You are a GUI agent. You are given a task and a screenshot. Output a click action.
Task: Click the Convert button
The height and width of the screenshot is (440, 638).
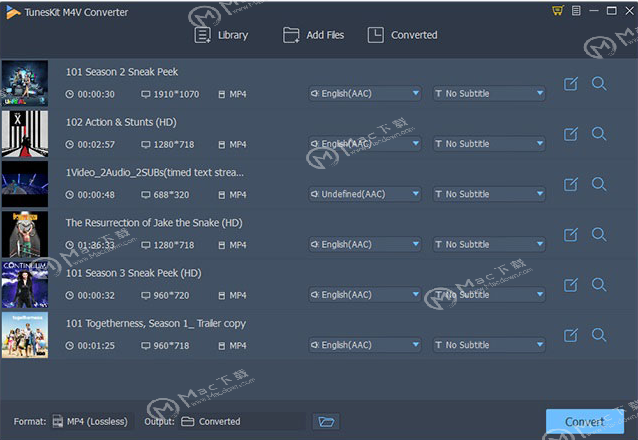(585, 422)
